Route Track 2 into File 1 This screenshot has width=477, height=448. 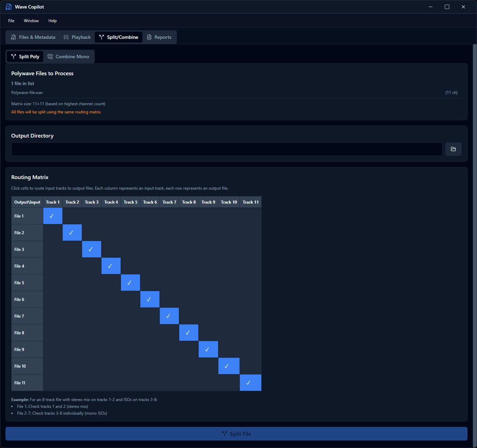72,216
